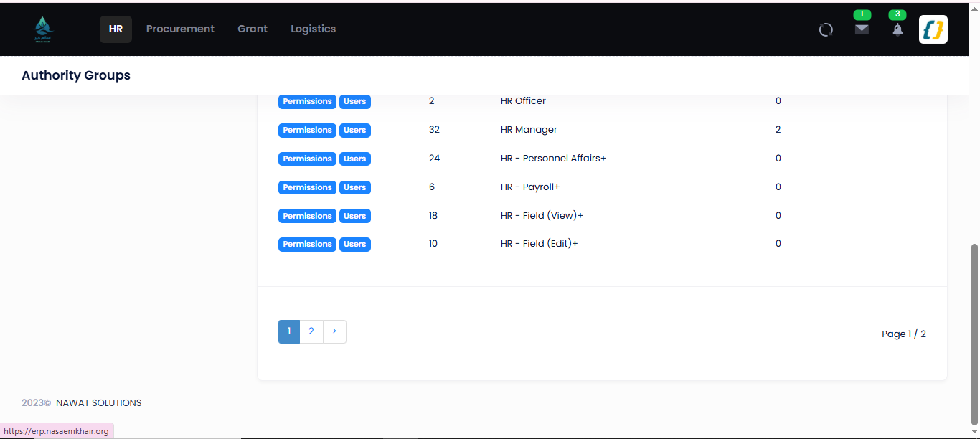Open the HR menu

116,29
